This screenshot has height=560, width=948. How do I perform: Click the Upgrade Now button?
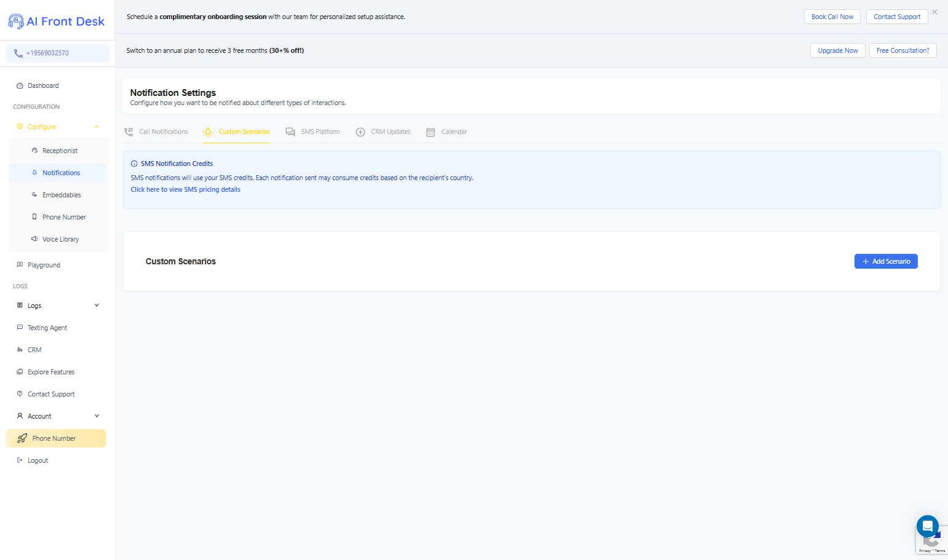pos(838,50)
